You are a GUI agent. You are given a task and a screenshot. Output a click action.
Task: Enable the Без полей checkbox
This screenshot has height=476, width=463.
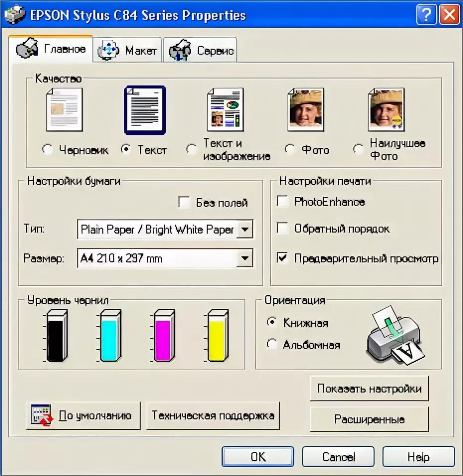pos(184,202)
